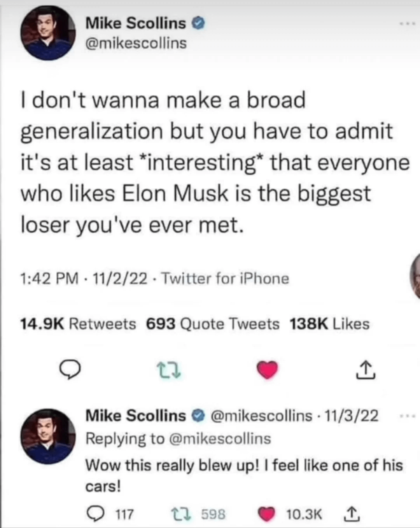
Task: Reply to the main Elon Musk tweet
Action: tap(70, 370)
